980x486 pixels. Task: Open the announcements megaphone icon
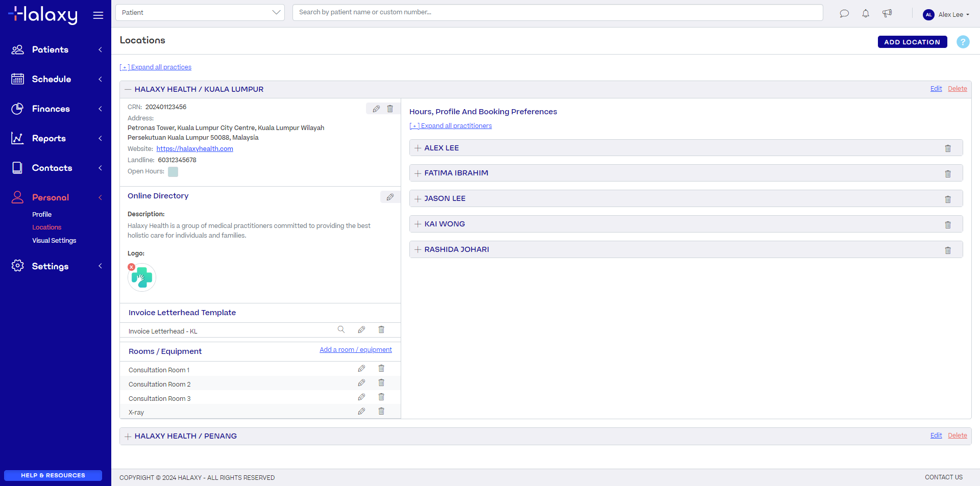coord(887,14)
